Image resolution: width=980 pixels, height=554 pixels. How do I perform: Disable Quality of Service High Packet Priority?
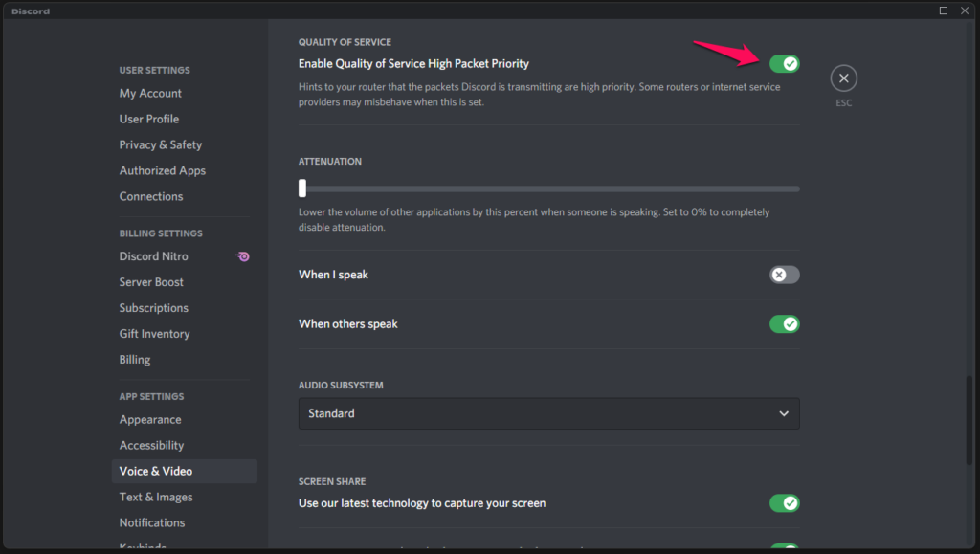click(784, 64)
